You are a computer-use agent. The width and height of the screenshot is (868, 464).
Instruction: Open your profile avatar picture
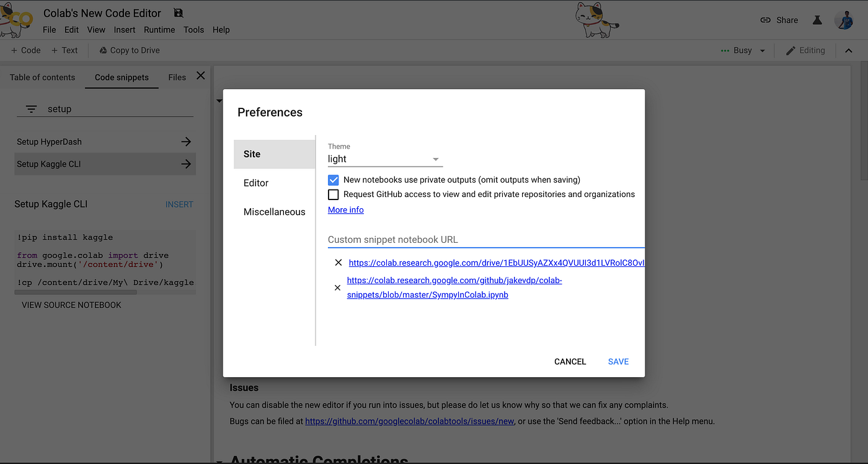[844, 20]
